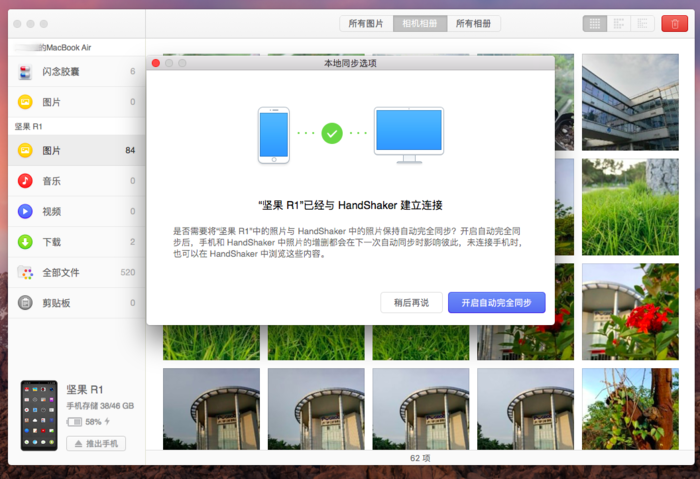
Task: Select 音乐 row in sidebar
Action: 76,181
